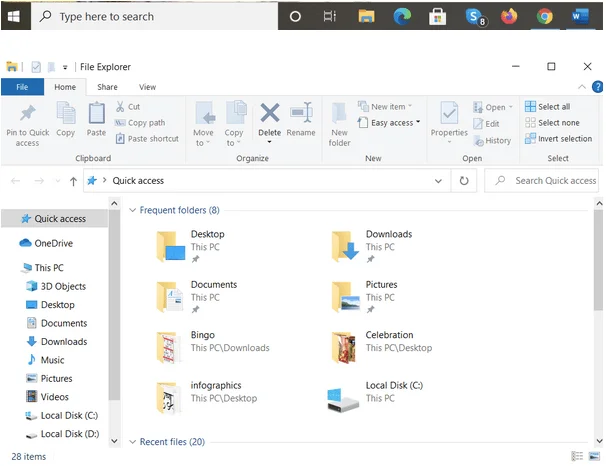
Task: Click the Refresh button beside address bar
Action: click(464, 181)
